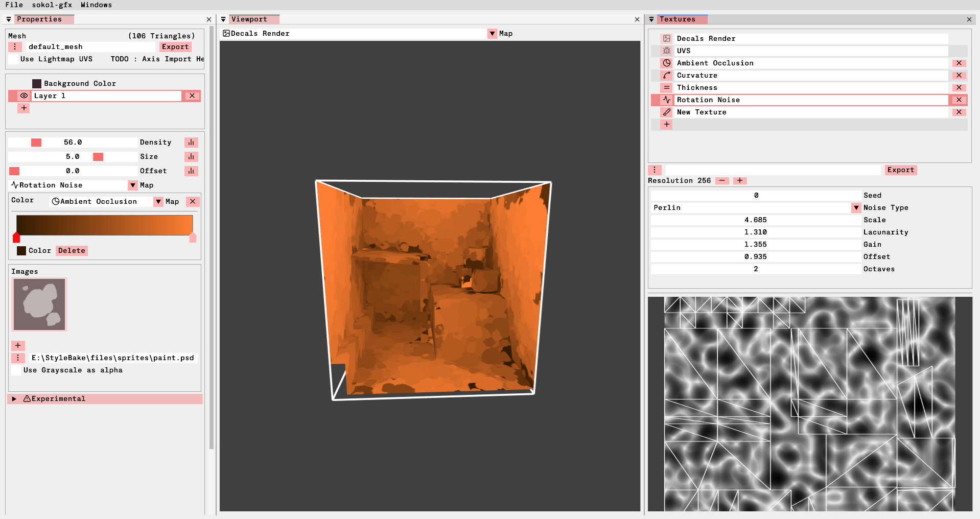
Task: Click the default_mesh name field
Action: pyautogui.click(x=90, y=46)
